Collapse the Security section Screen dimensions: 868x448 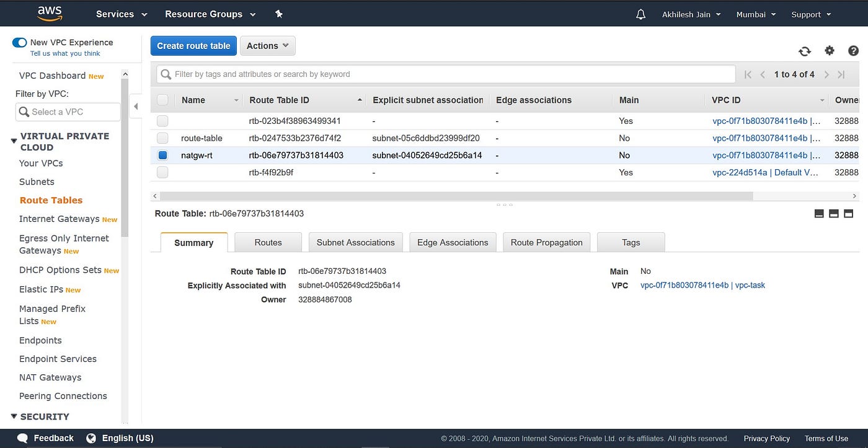pyautogui.click(x=14, y=416)
